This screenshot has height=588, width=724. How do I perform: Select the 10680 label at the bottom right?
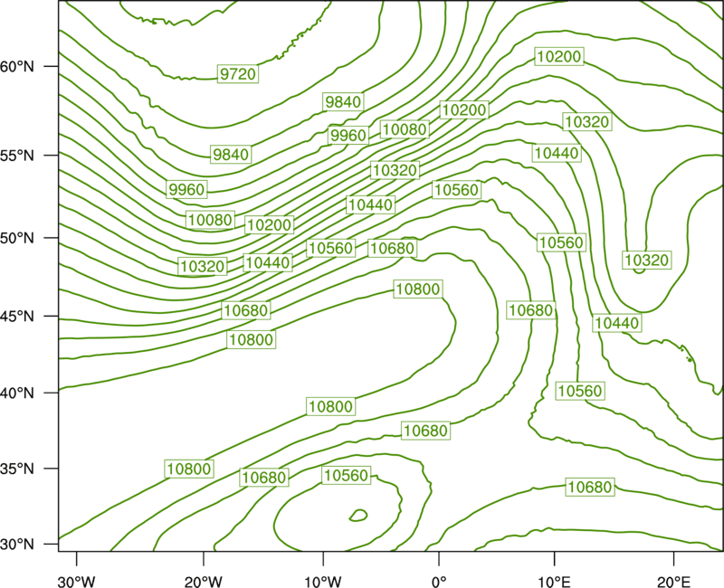(590, 487)
